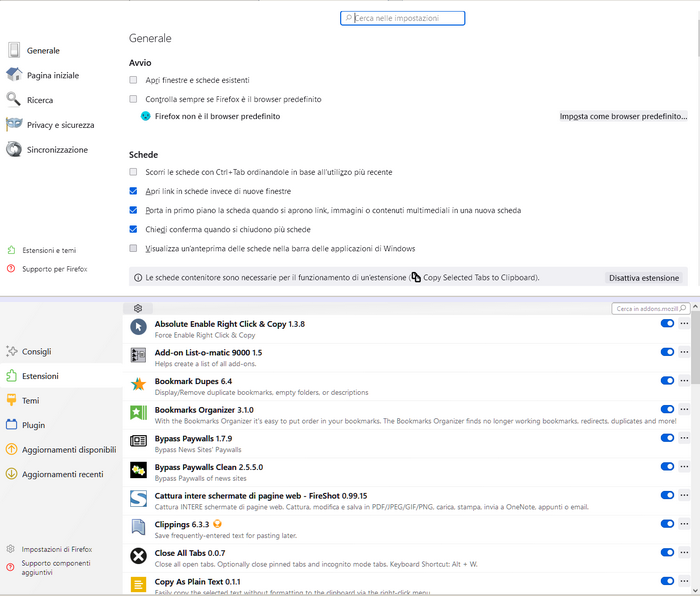Click the Disattiva estensione button

[644, 278]
